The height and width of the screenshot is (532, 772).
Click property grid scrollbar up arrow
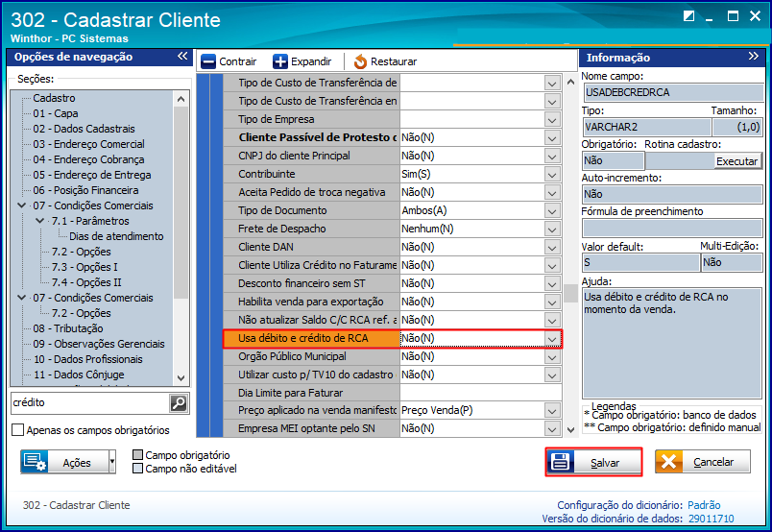(570, 82)
